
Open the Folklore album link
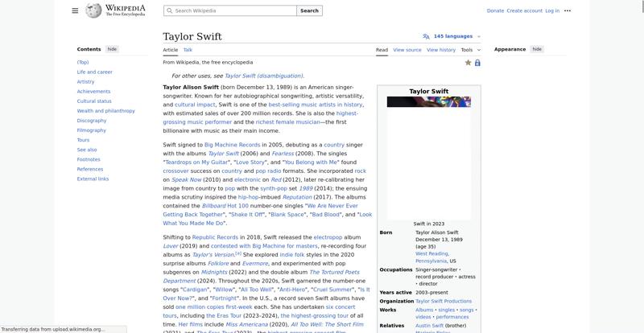[218, 264]
